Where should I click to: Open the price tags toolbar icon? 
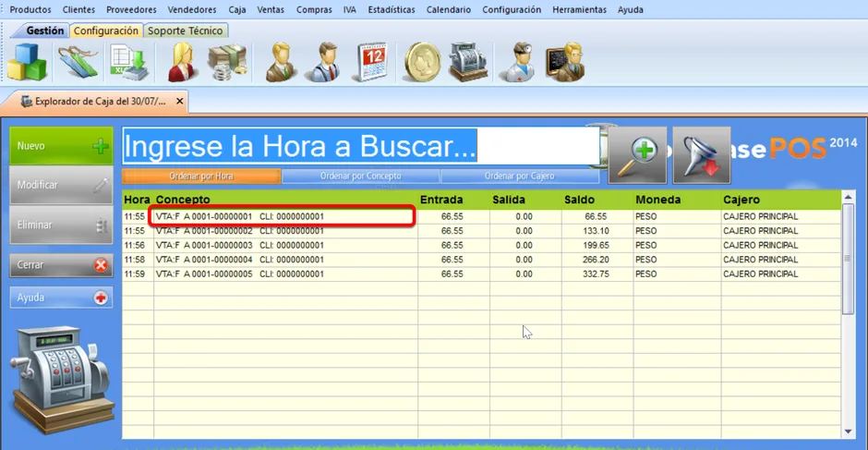click(x=78, y=62)
